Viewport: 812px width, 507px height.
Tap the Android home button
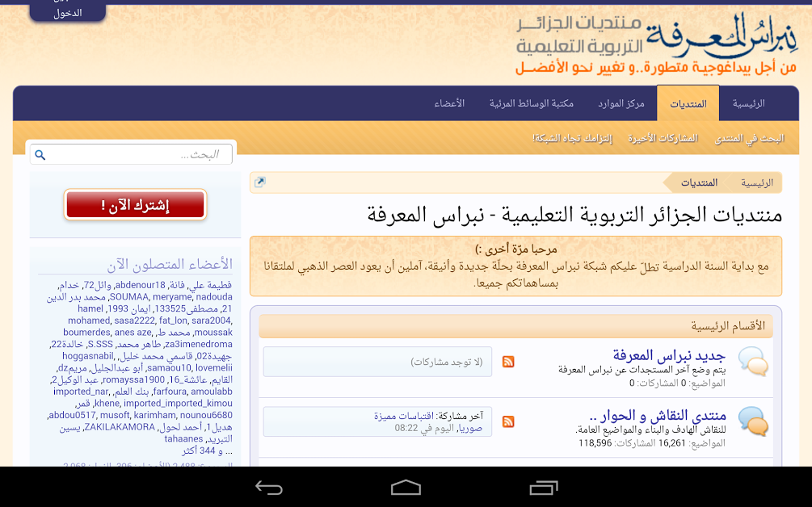[x=406, y=488]
